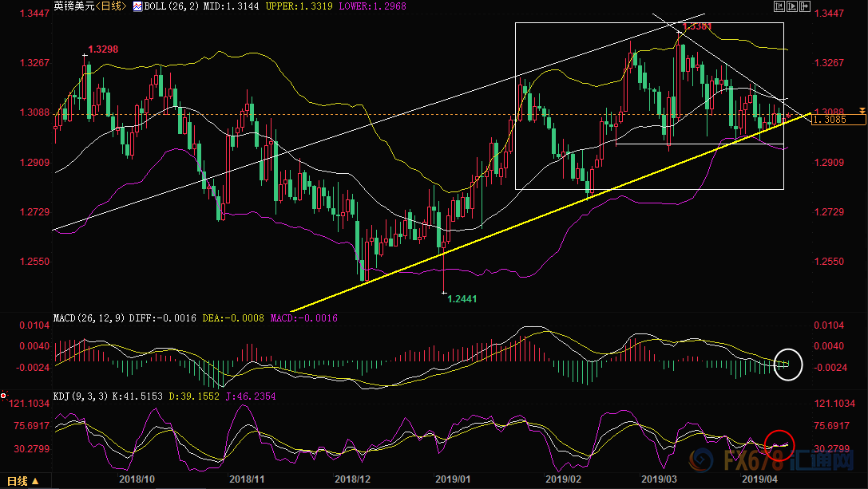Viewport: 868px width, 489px height.
Task: Click the 2018/12 date on the time axis
Action: coord(351,479)
